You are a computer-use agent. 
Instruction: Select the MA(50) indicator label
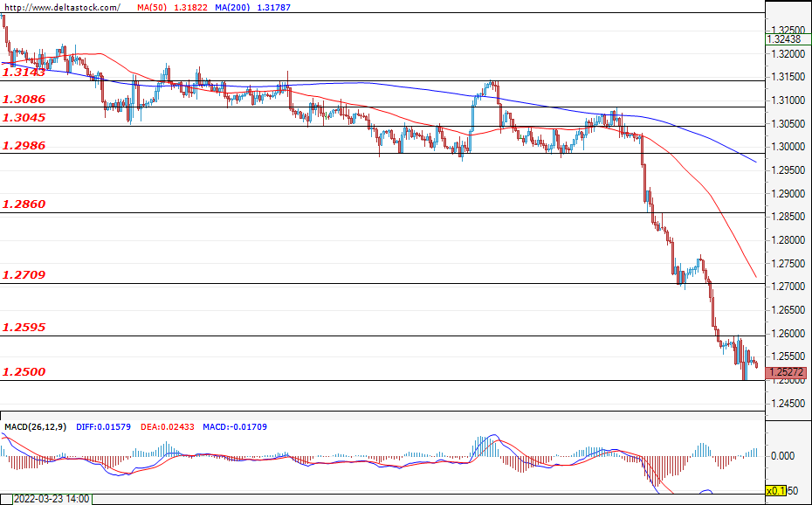click(152, 7)
